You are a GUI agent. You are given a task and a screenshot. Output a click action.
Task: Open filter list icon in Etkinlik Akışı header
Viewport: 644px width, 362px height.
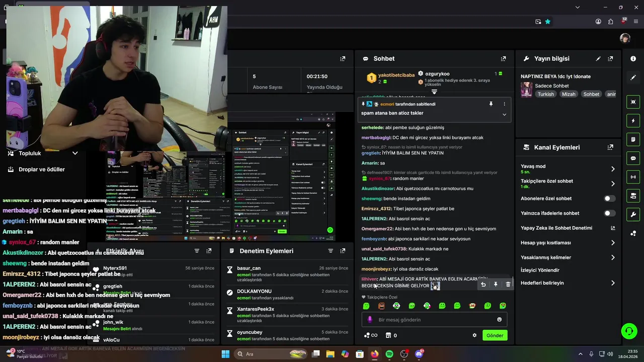click(x=197, y=251)
